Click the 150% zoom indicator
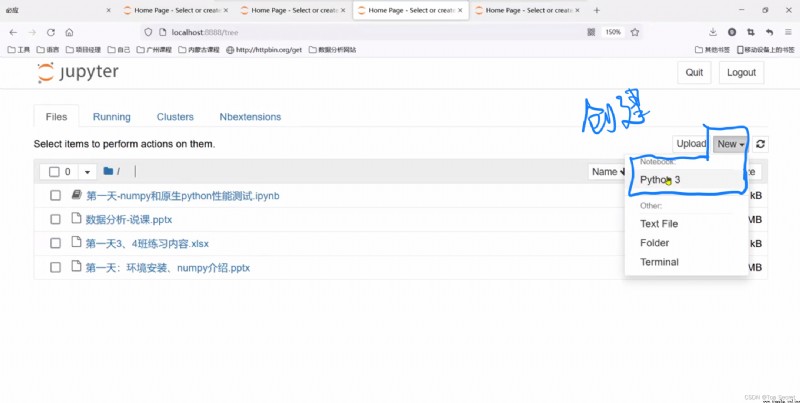Screen dimensions: 800x403 (x=613, y=32)
